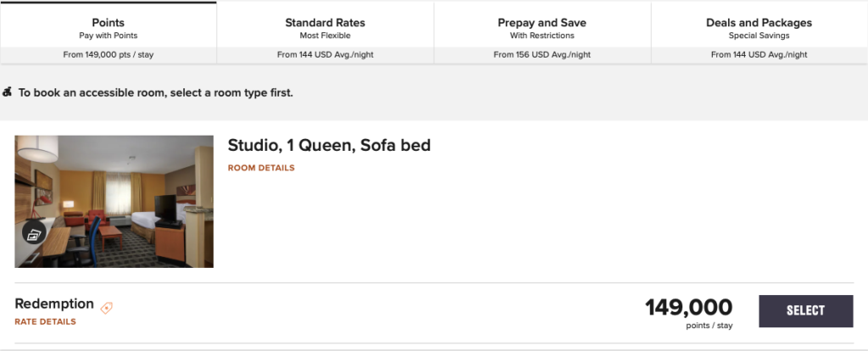Image resolution: width=868 pixels, height=351 pixels.
Task: Click the 144 USD price under Standard Rates
Action: click(x=325, y=55)
